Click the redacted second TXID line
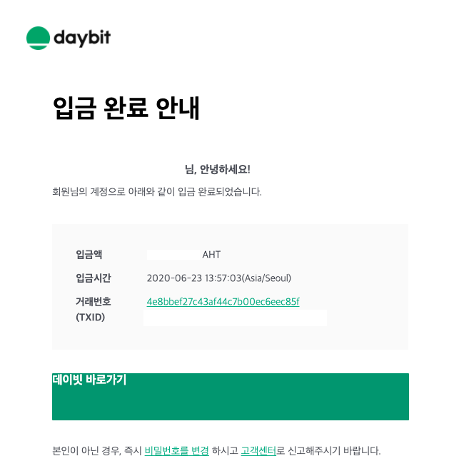464x476 pixels. (x=235, y=318)
